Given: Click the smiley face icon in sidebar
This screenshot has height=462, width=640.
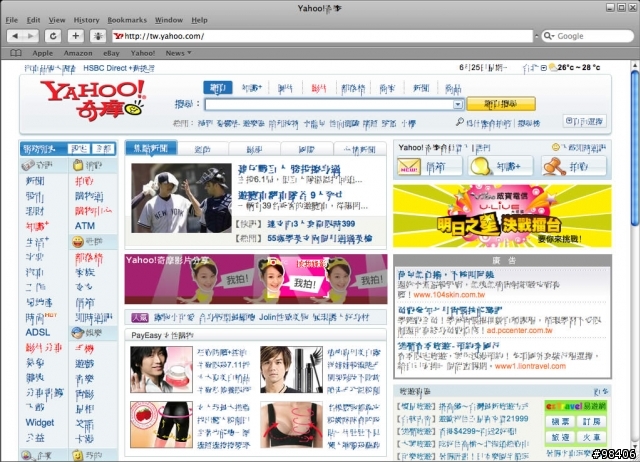Looking at the screenshot, I should [x=78, y=242].
